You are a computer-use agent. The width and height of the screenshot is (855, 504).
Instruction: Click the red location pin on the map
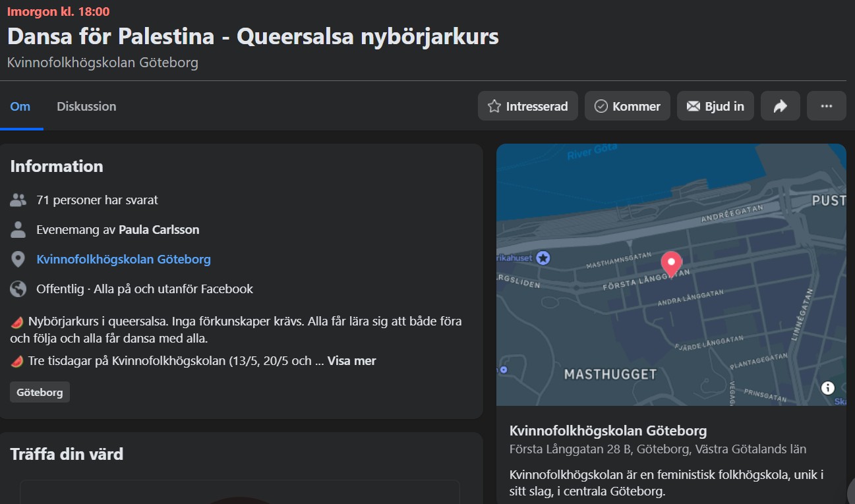point(671,264)
